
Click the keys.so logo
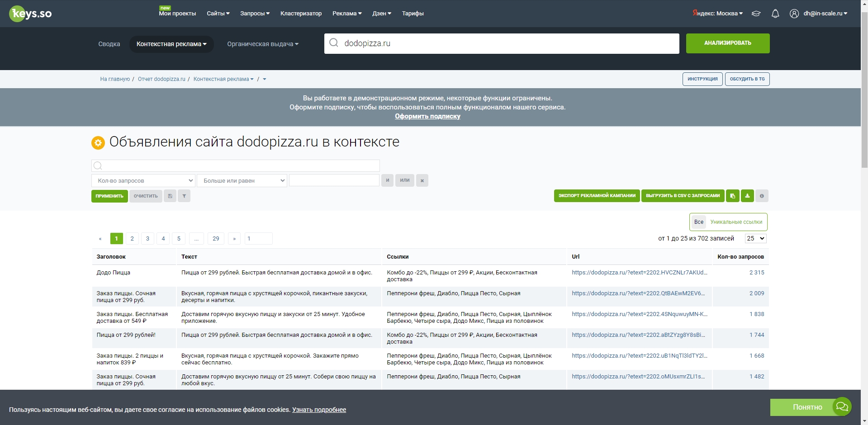[30, 14]
